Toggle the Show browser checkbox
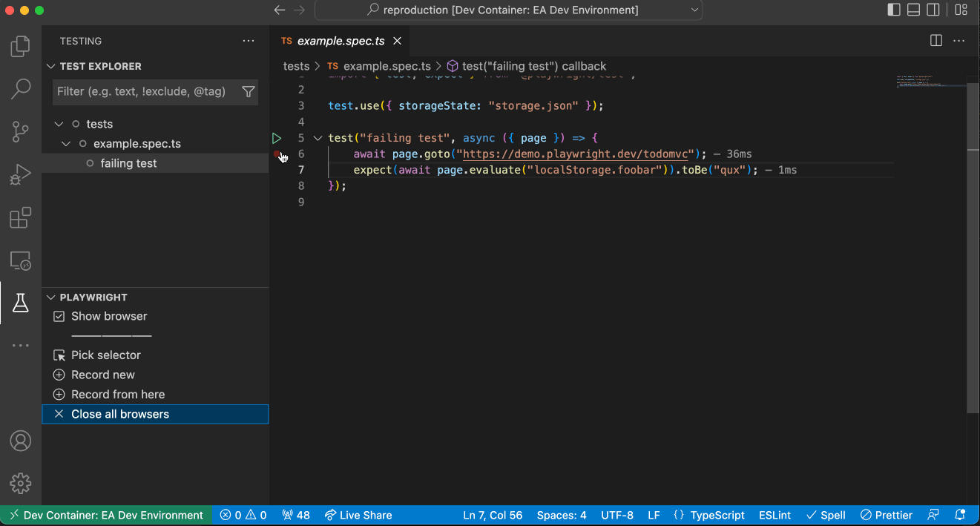980x526 pixels. pos(59,316)
